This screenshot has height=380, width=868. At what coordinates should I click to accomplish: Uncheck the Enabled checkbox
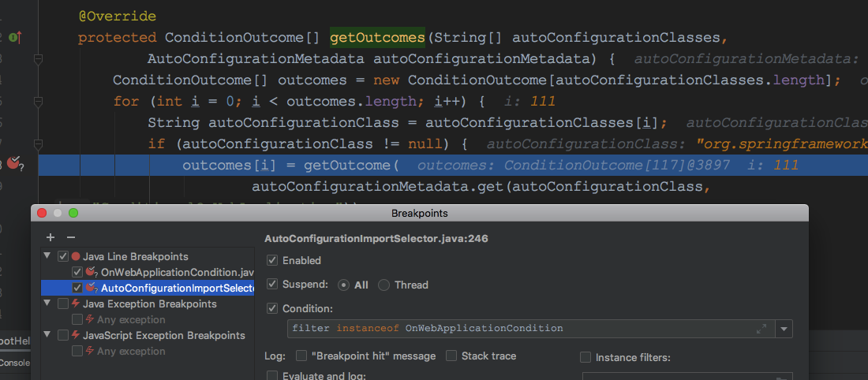pyautogui.click(x=272, y=260)
